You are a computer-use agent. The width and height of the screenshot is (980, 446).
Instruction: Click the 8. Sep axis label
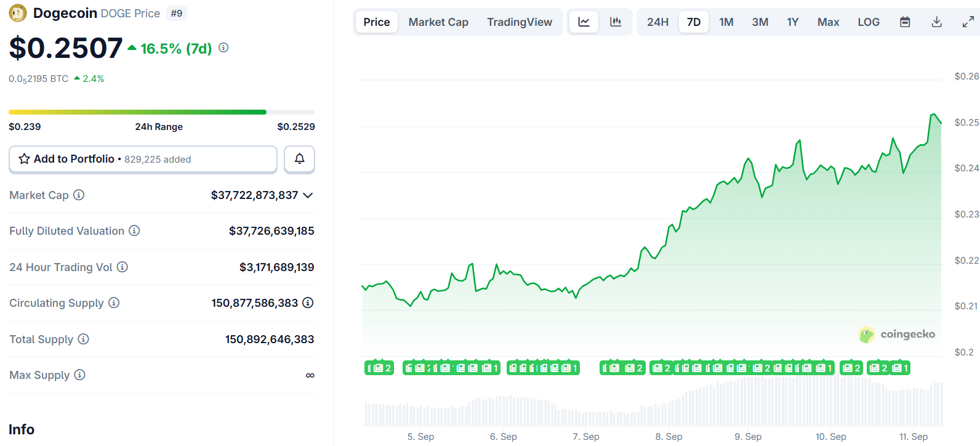(x=669, y=436)
